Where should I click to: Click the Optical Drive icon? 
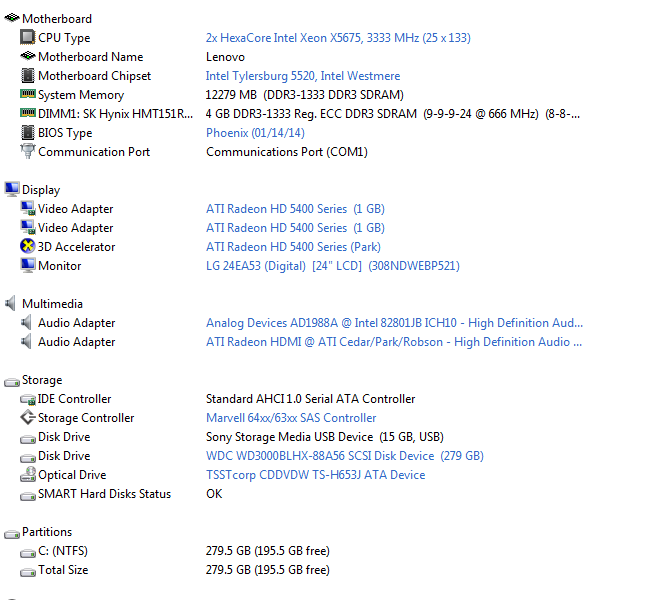pyautogui.click(x=27, y=474)
